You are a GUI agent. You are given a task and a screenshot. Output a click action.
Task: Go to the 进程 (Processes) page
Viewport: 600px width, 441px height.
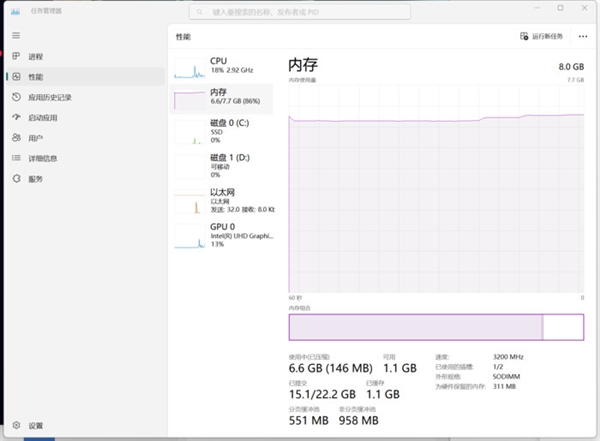pyautogui.click(x=86, y=56)
